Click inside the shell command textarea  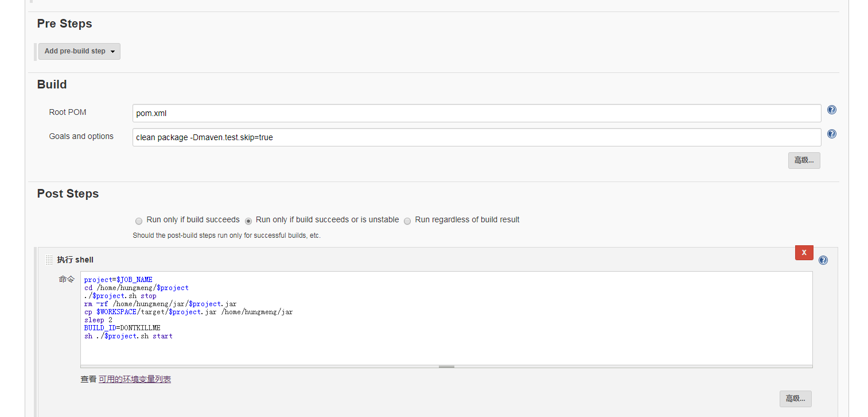coord(446,318)
